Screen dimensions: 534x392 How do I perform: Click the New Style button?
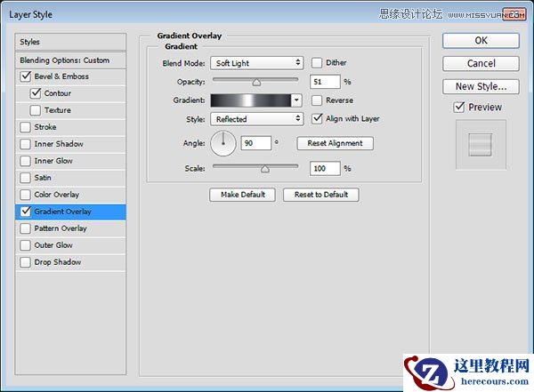coord(481,87)
